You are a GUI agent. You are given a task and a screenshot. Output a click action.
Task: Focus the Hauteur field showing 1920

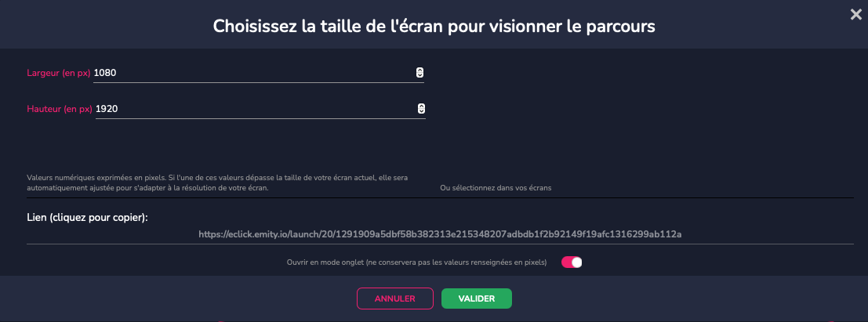point(256,109)
